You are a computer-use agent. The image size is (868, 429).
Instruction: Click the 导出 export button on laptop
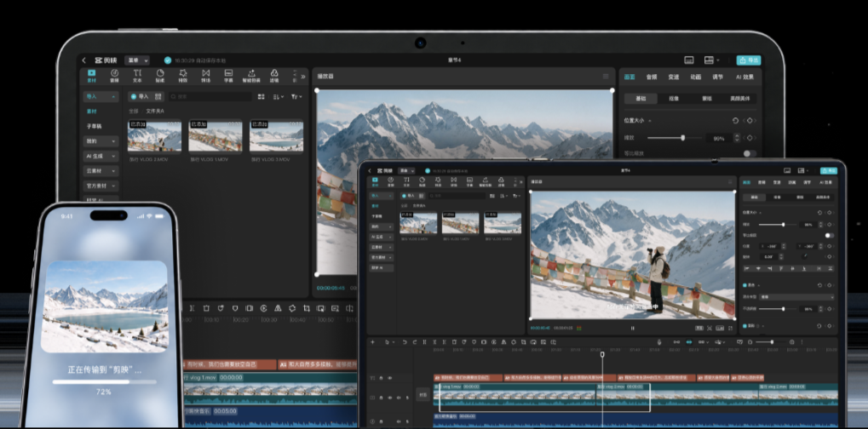click(x=749, y=60)
